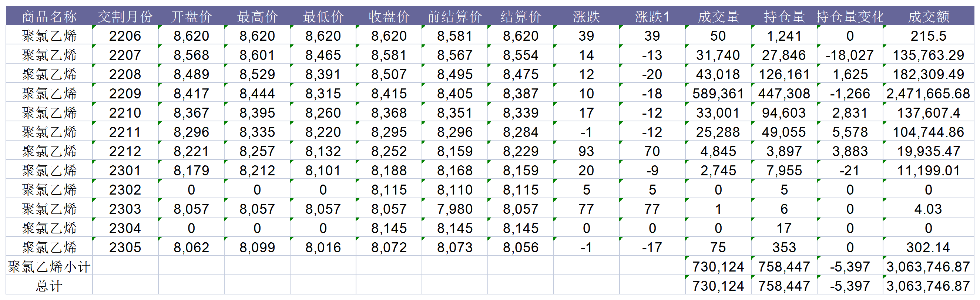
Task: Select the settlement price cell 8,339
Action: coord(520,113)
